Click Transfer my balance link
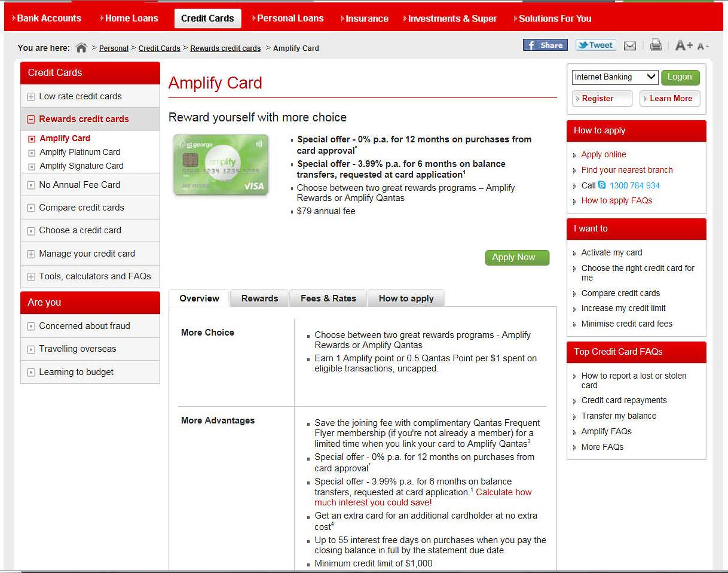728x573 pixels. click(619, 416)
